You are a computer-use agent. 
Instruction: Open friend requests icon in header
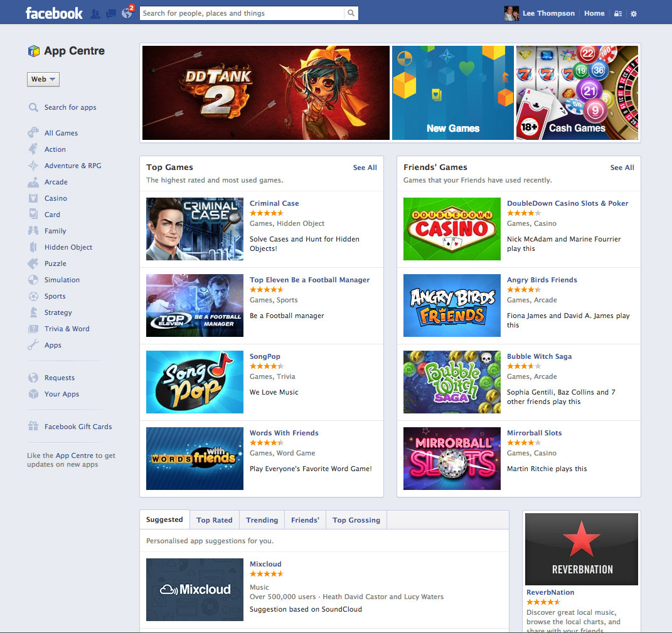(x=95, y=14)
